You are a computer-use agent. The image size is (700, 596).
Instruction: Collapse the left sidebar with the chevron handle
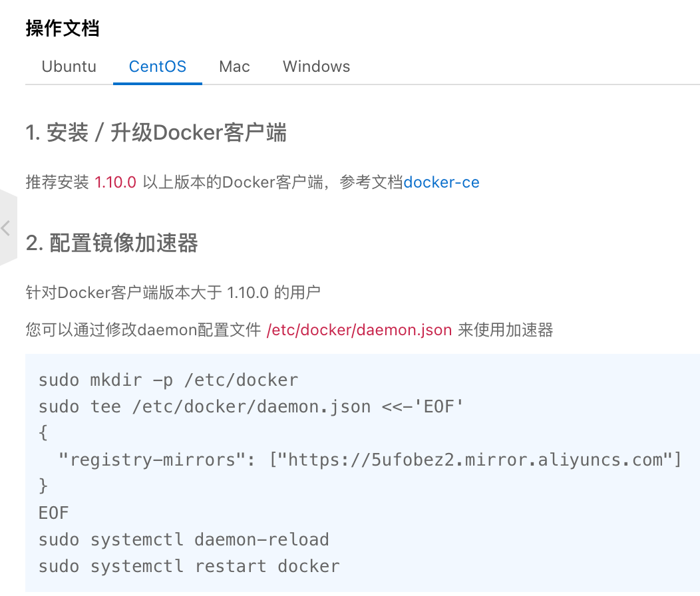7,228
